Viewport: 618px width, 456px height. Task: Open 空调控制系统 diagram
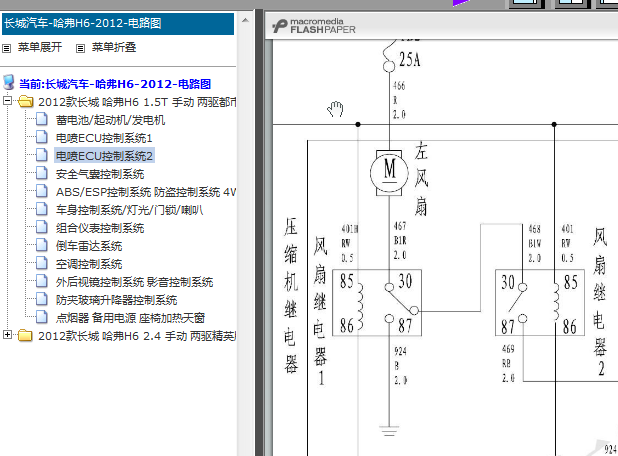coord(89,264)
